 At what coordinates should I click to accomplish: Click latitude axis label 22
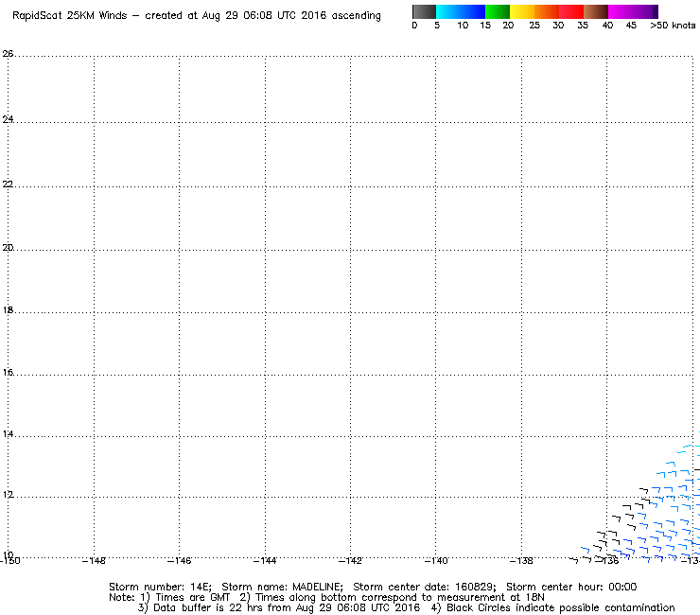click(8, 184)
